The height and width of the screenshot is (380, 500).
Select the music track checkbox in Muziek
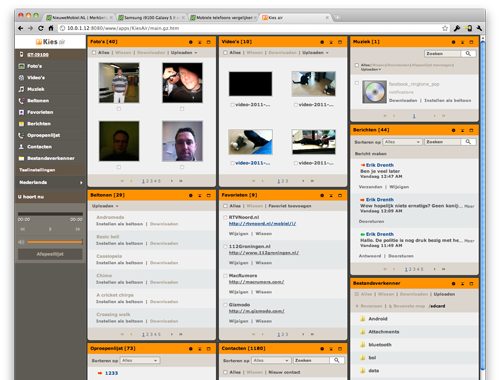click(357, 83)
